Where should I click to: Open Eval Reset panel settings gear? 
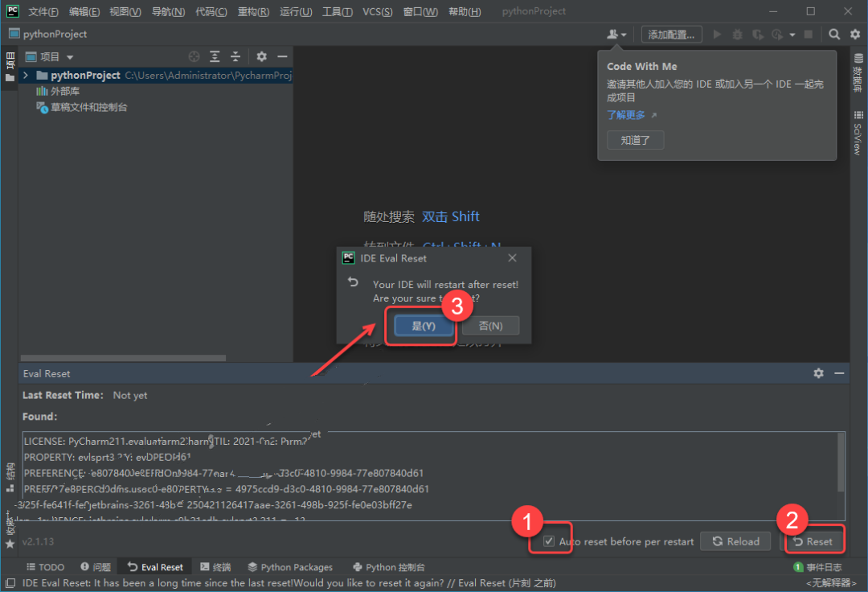[x=819, y=373]
